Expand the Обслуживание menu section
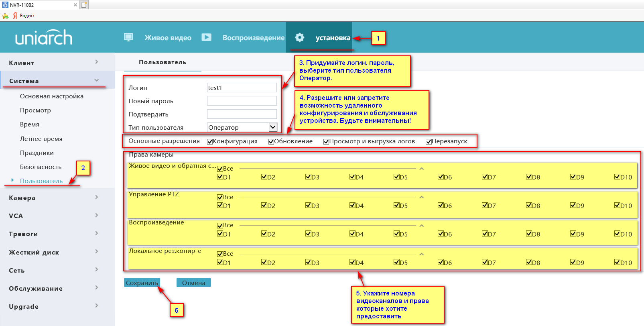Screen dimensions: 644x326 click(57, 288)
